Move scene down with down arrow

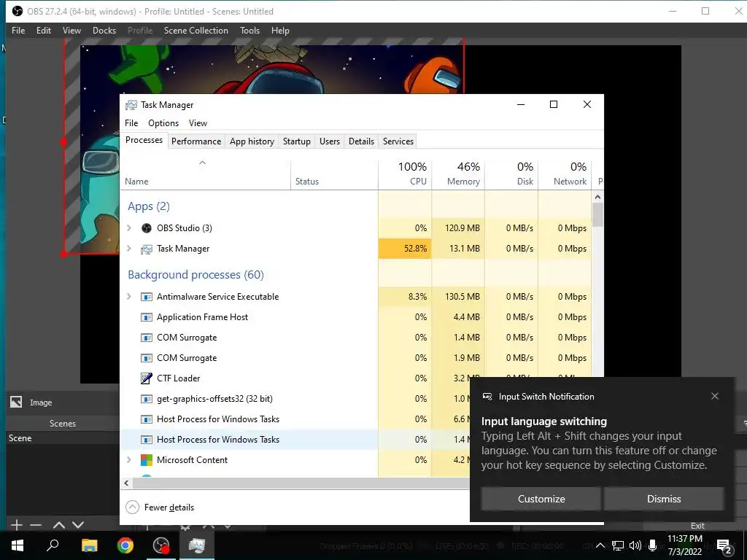(x=78, y=525)
